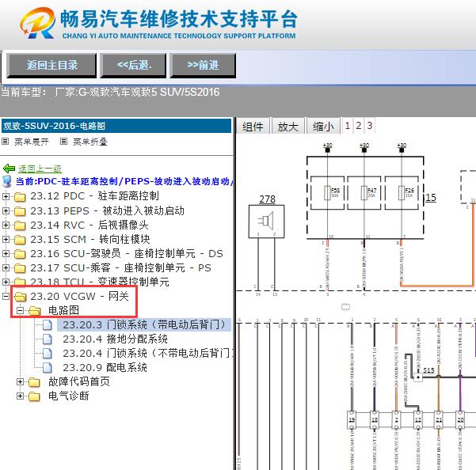Click the 菜单展开 list icon

click(x=6, y=141)
